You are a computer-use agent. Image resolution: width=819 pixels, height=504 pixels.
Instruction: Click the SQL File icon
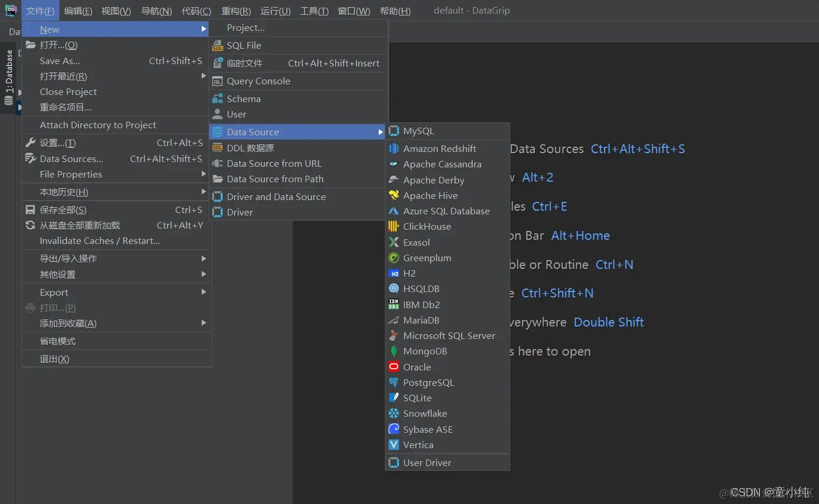coord(217,46)
